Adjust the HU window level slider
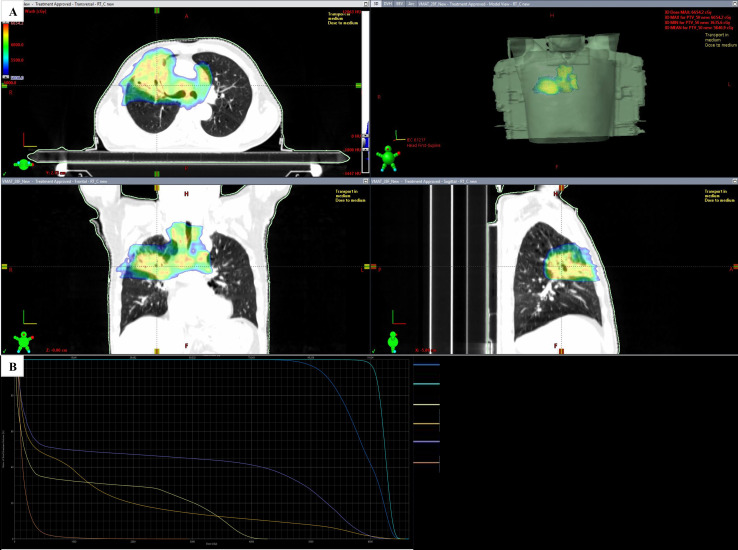738x550 pixels. pos(365,92)
